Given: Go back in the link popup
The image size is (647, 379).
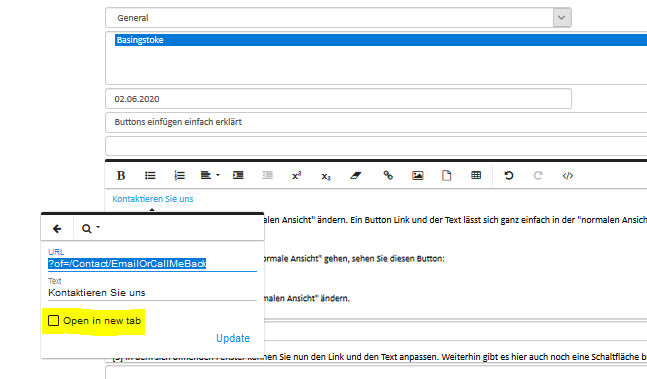Looking at the screenshot, I should [57, 228].
